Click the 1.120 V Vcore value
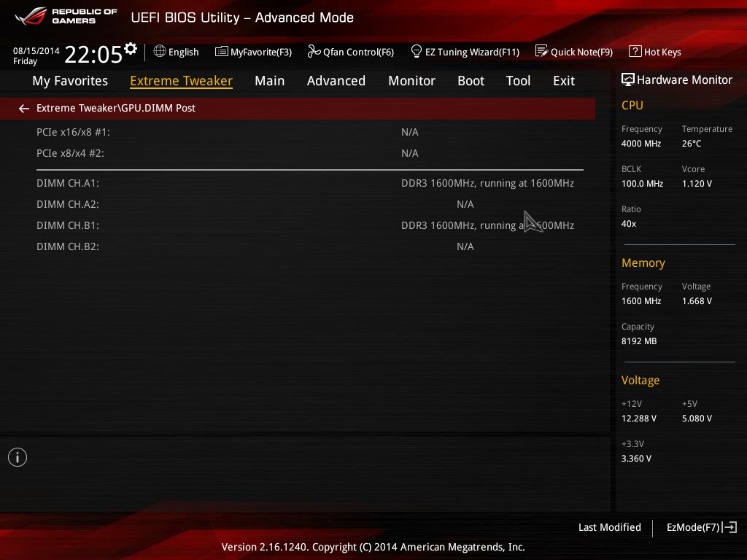The image size is (747, 560). (x=697, y=183)
